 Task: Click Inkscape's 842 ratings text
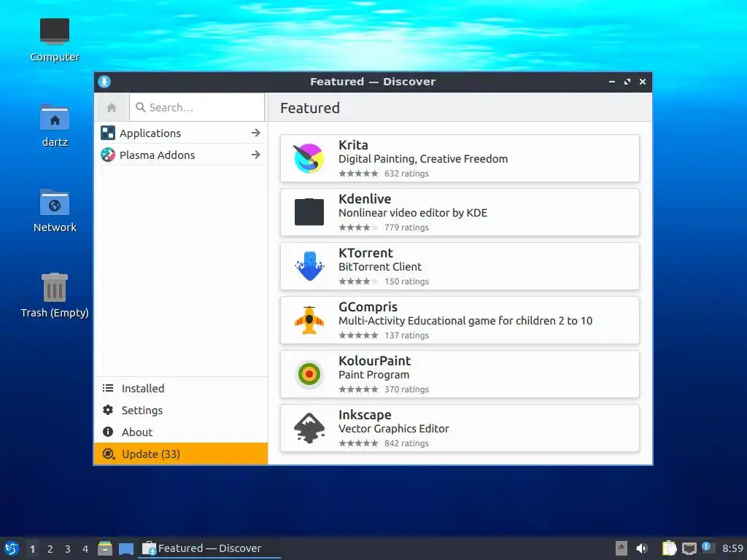click(x=406, y=443)
